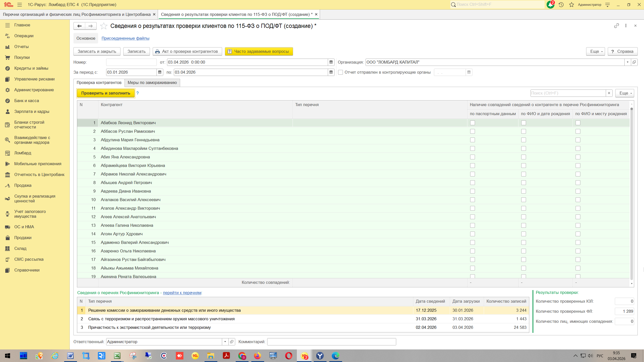Enable 'Отчет отправлен в контролирующие органы' checkbox
This screenshot has width=644, height=362.
point(341,72)
